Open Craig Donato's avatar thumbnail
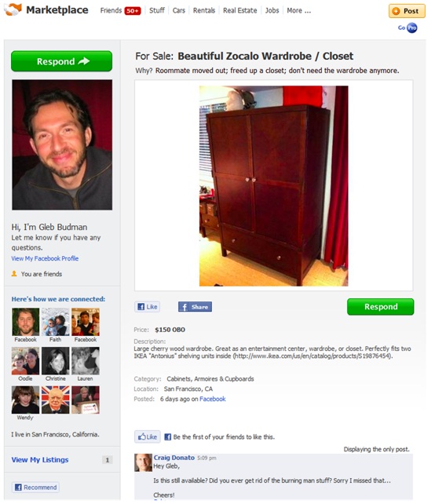This screenshot has height=504, width=435. (x=143, y=462)
